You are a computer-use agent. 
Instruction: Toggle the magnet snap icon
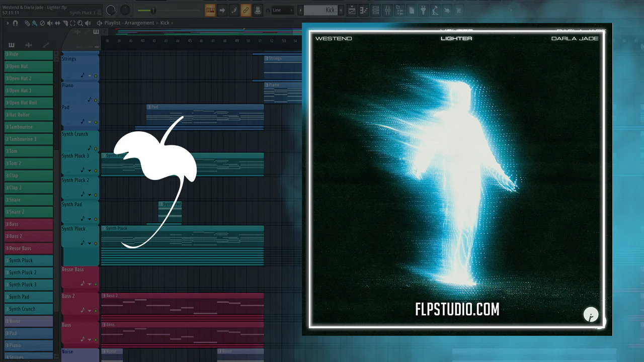pyautogui.click(x=15, y=23)
